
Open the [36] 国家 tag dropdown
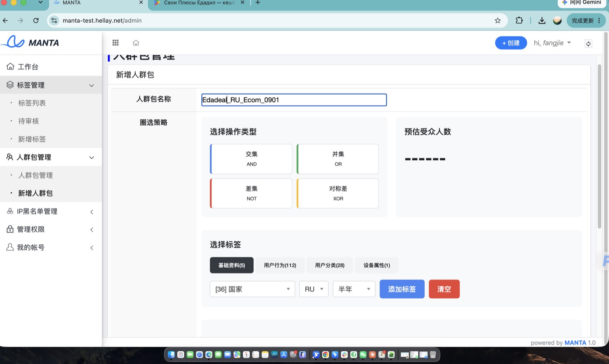252,289
